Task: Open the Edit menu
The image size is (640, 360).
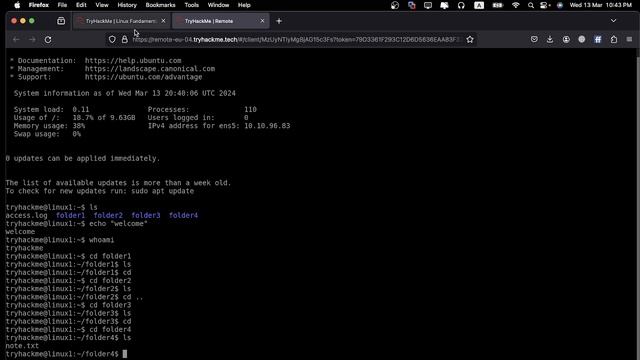Action: click(81, 5)
